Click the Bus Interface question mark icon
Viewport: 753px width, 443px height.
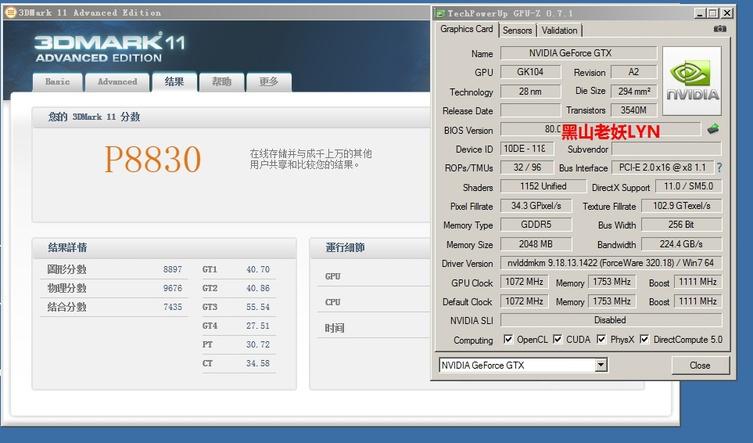(x=719, y=168)
